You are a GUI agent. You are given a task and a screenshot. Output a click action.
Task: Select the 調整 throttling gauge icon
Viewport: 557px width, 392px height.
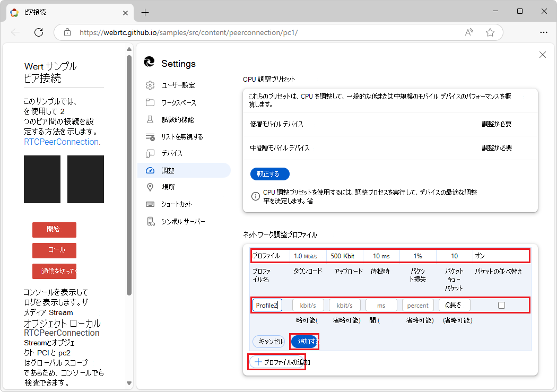[x=150, y=170]
